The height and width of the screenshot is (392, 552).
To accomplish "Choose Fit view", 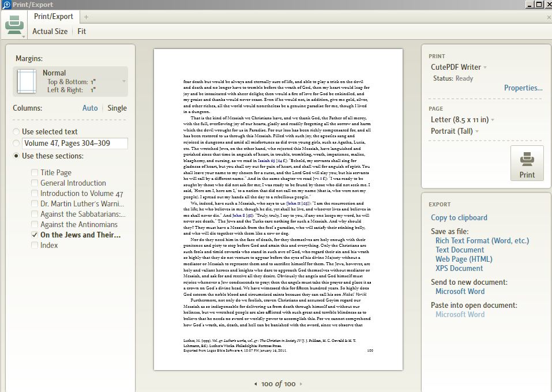I will click(82, 31).
